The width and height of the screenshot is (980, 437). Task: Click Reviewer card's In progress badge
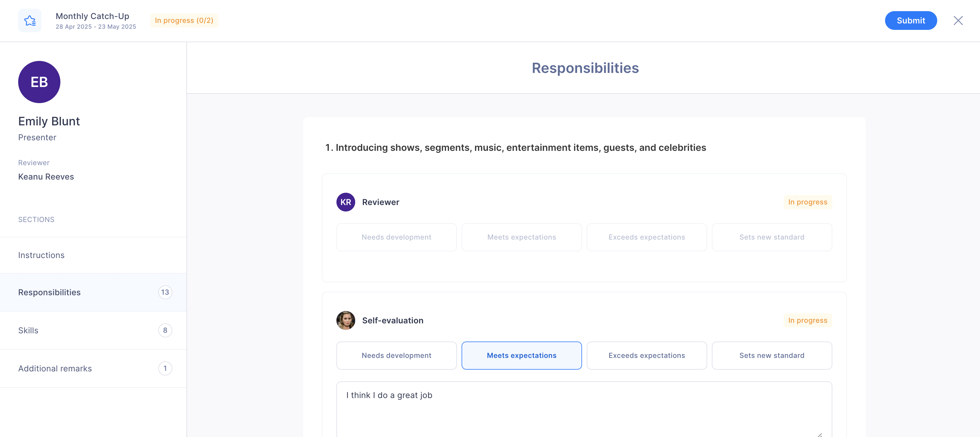tap(808, 202)
